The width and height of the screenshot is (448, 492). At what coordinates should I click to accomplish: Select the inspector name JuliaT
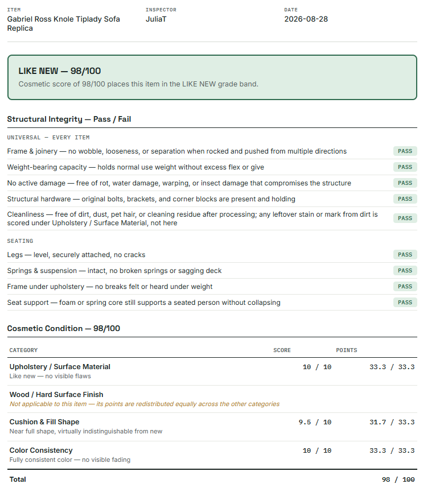[x=156, y=19]
